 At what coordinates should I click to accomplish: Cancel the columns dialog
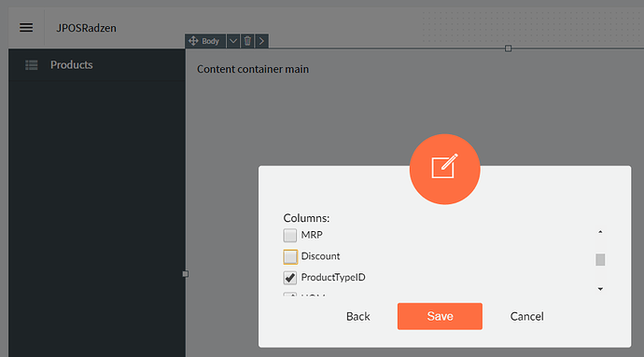point(527,316)
